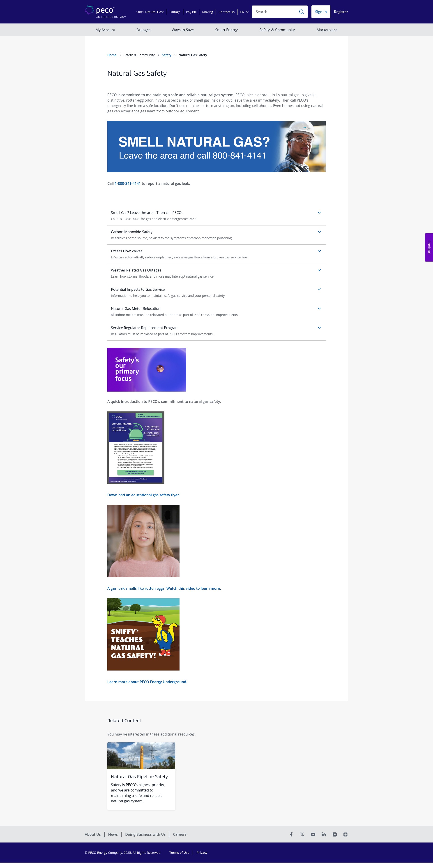Open the Feedback side tab
The image size is (433, 868).
pyautogui.click(x=429, y=247)
